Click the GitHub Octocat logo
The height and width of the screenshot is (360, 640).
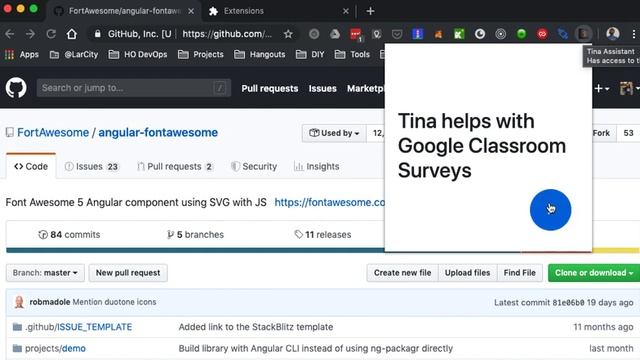point(16,88)
